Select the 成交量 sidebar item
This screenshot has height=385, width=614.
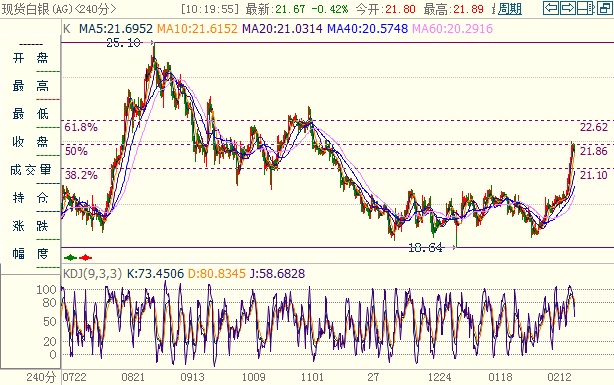tap(31, 170)
